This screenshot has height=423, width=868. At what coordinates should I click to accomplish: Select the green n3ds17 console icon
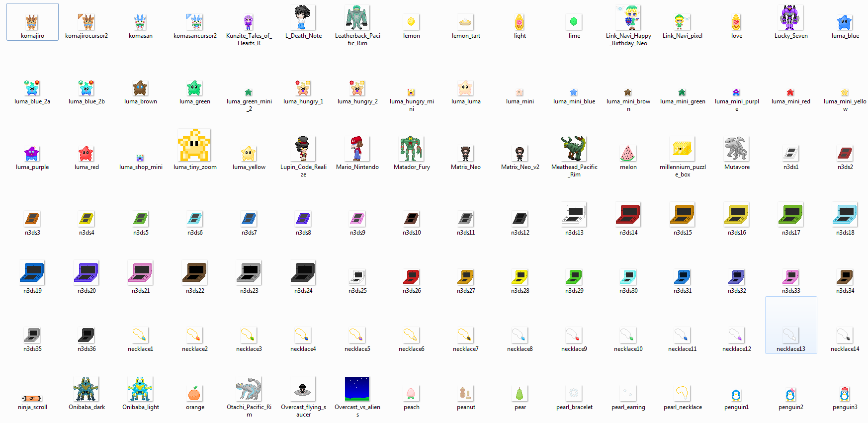(790, 214)
